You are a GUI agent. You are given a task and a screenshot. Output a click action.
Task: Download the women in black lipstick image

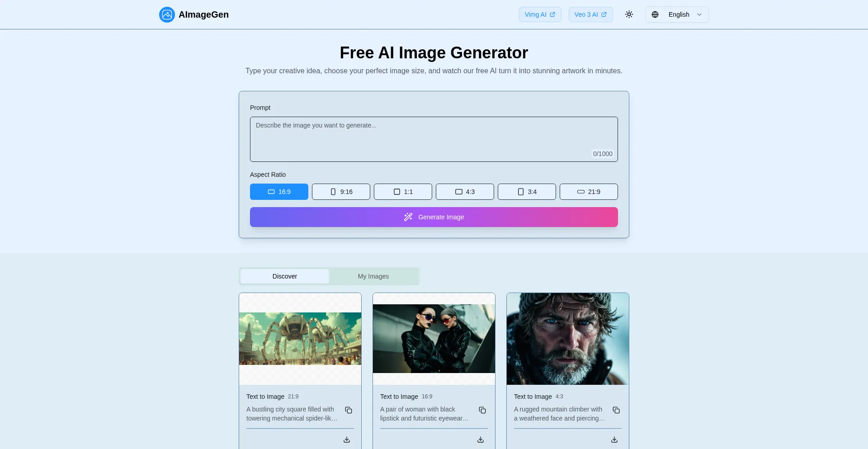pos(481,440)
